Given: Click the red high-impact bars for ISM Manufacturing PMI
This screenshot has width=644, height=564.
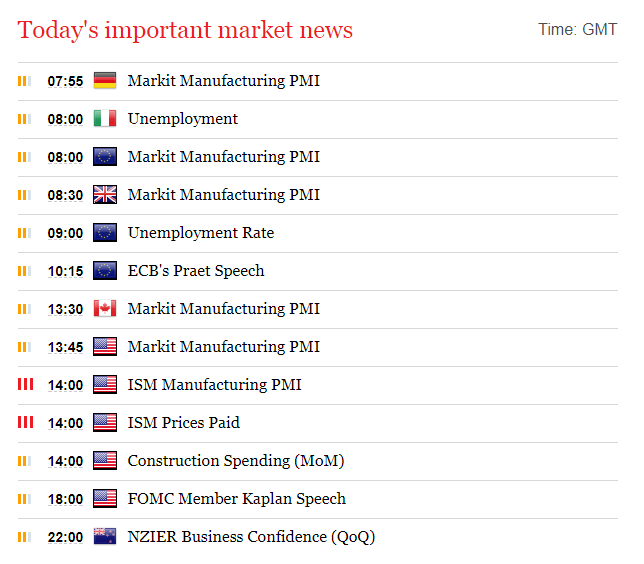Looking at the screenshot, I should 25,384.
